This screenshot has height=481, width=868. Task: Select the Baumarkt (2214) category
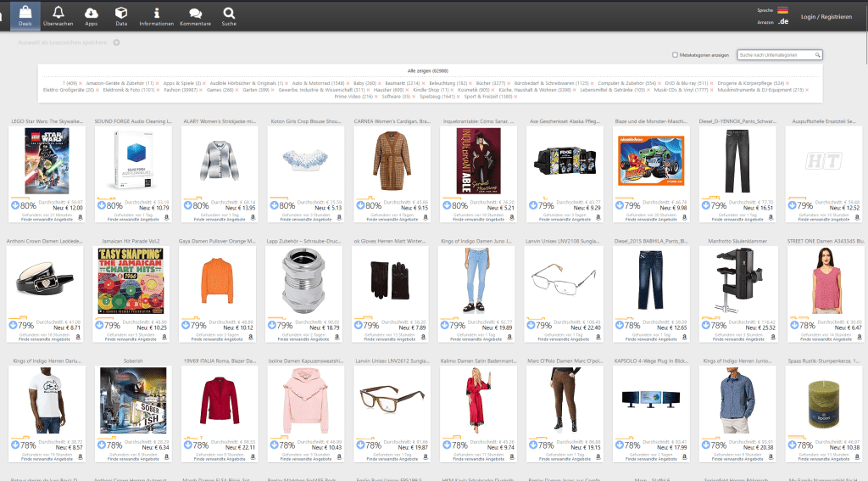point(402,83)
